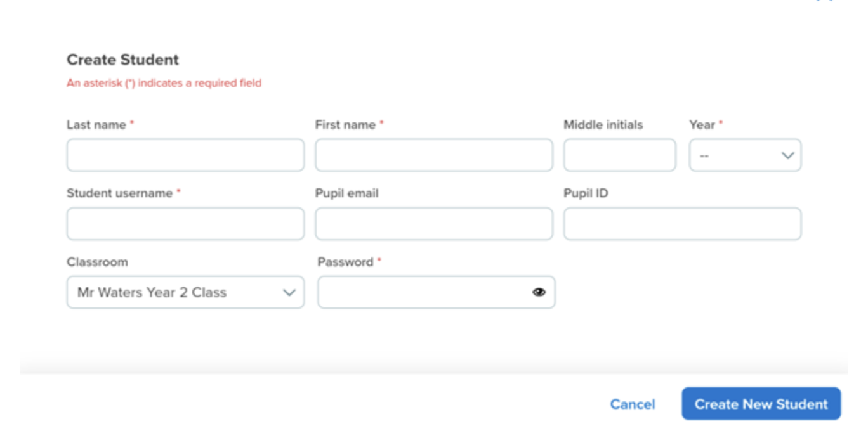Click the Classroom label text

coord(97,262)
